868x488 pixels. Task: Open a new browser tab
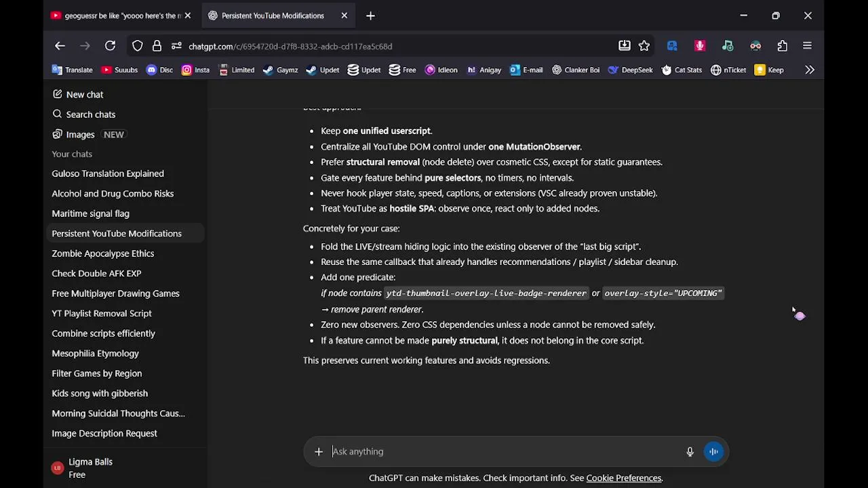(370, 16)
